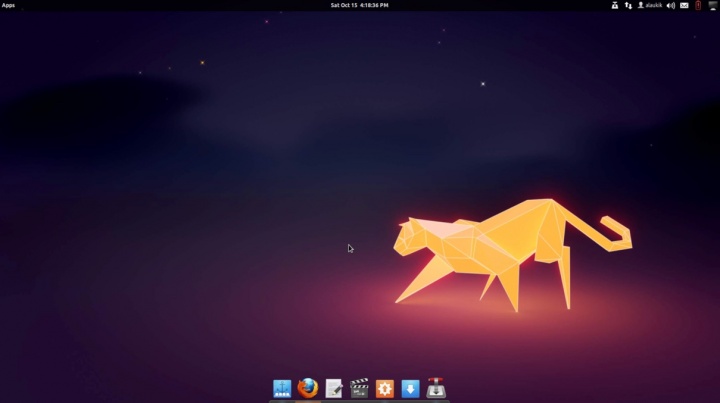Image resolution: width=720 pixels, height=403 pixels.
Task: Open the Apps menu
Action: 8,5
